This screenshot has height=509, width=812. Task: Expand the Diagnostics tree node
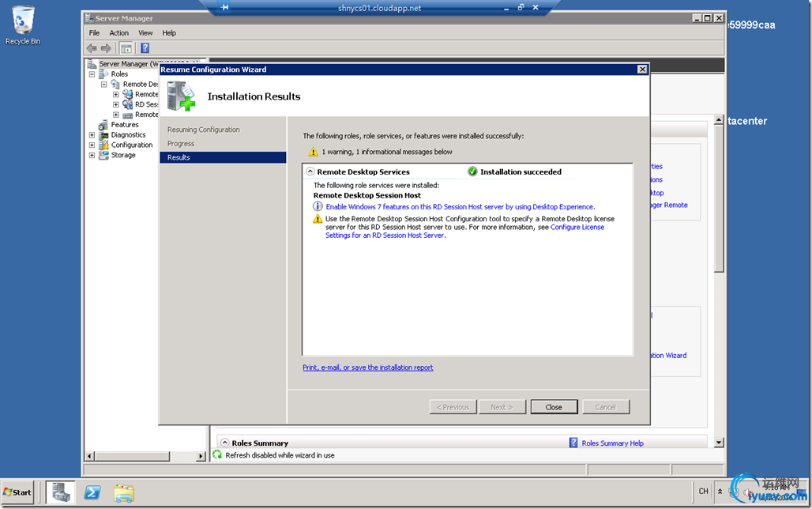click(x=92, y=135)
